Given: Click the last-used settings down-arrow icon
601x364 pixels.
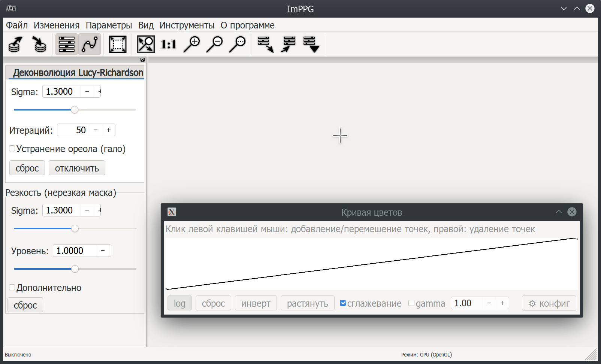Looking at the screenshot, I should coord(311,44).
